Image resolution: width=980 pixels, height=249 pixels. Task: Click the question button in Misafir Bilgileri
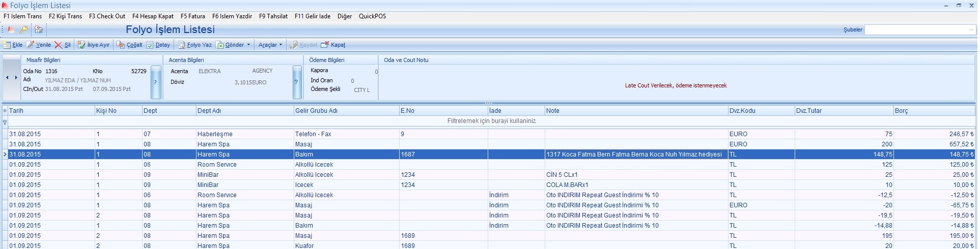pos(156,82)
